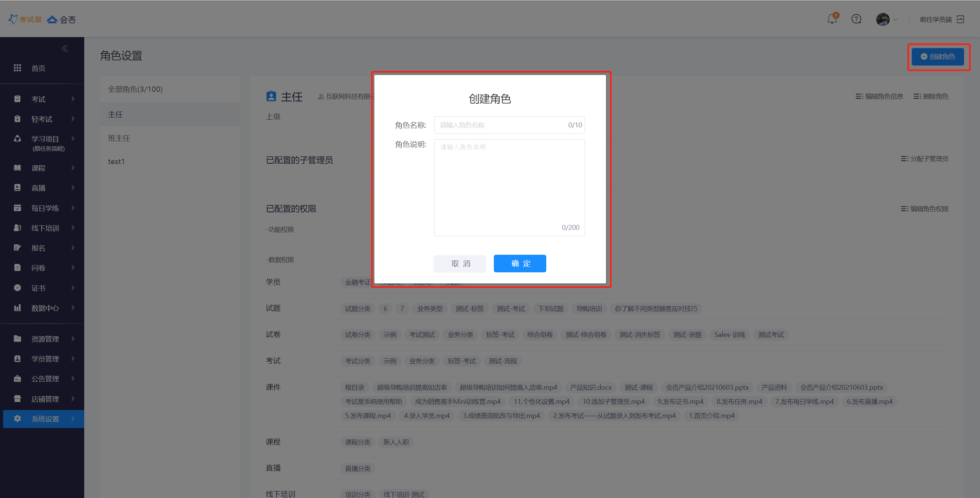Select 学员管理 in the sidebar menu
The image size is (980, 498).
45,359
